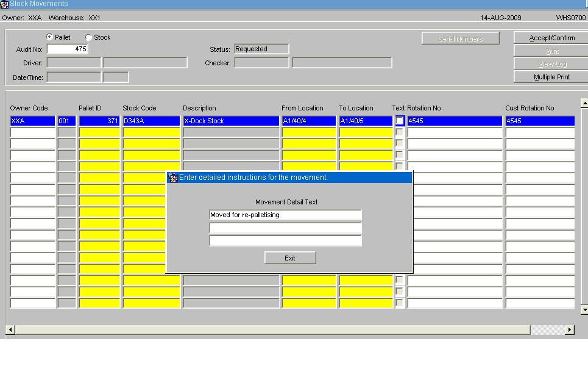Image resolution: width=588 pixels, height=366 pixels.
Task: Click the greyed Print button
Action: [551, 51]
